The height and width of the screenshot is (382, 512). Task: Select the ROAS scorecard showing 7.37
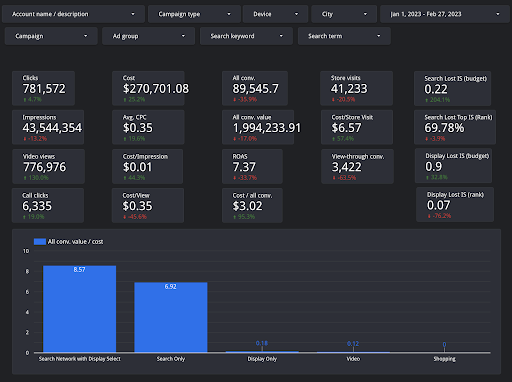click(x=252, y=166)
